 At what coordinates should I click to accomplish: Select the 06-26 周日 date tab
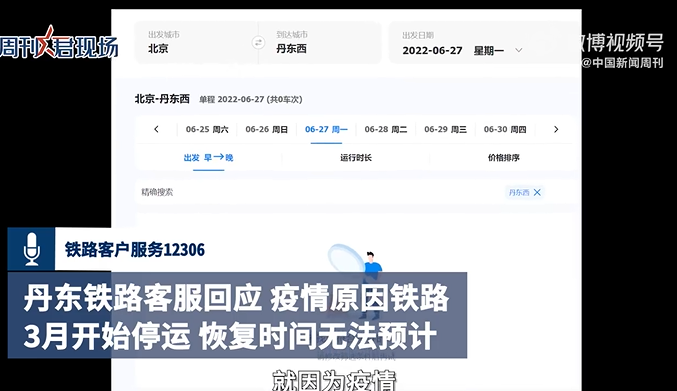[x=266, y=129]
